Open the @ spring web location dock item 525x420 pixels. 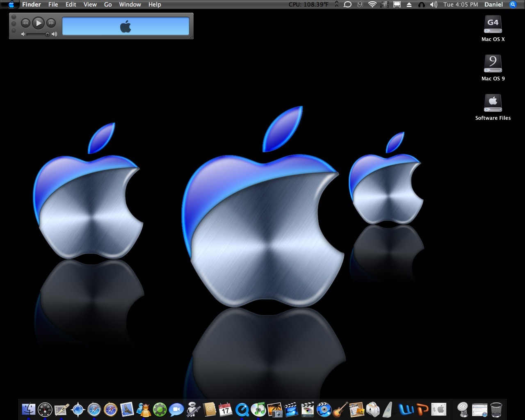(463, 409)
